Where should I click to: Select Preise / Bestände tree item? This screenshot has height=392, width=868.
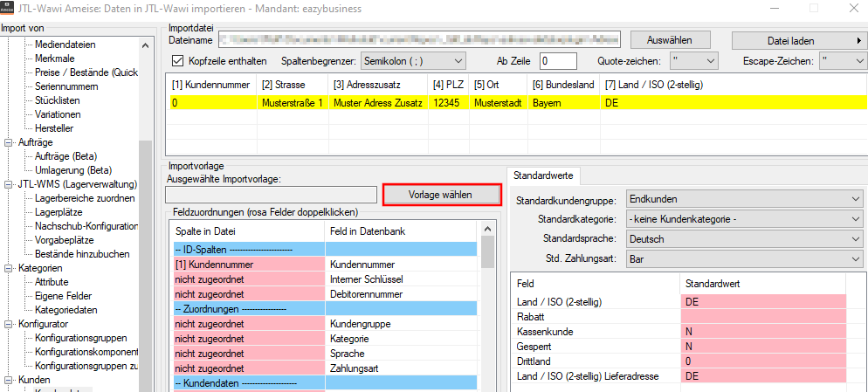click(86, 72)
